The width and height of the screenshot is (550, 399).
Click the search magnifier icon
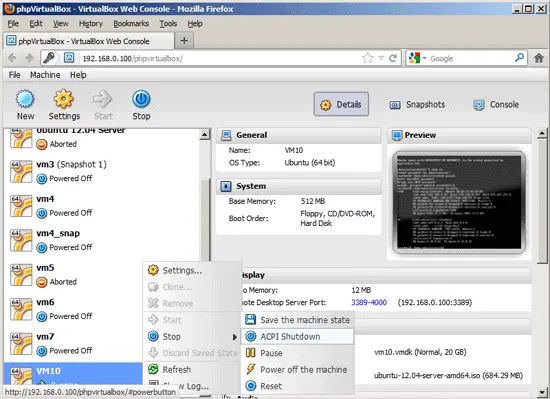519,58
